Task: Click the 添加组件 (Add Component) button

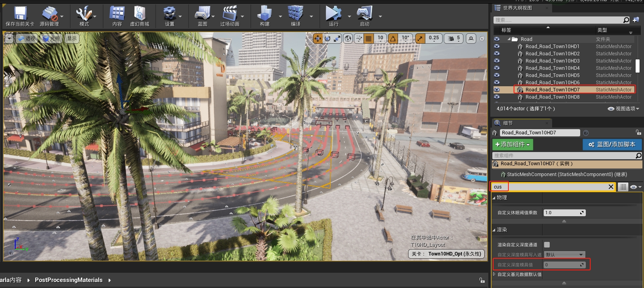Action: point(512,144)
